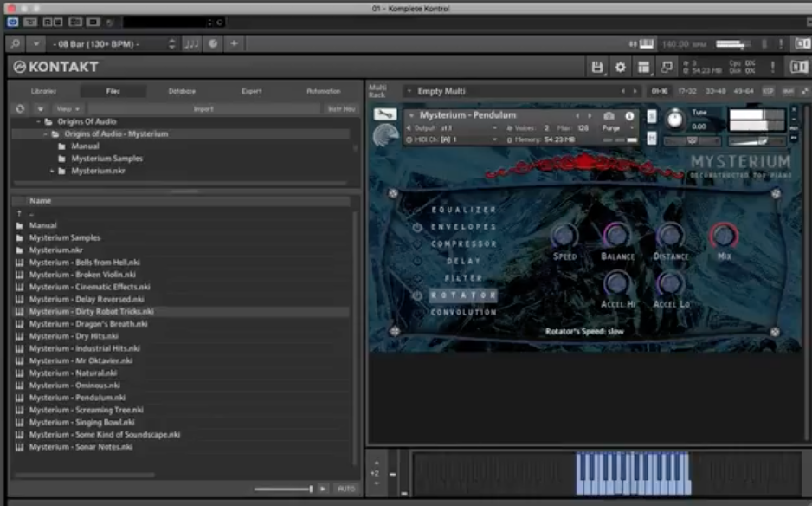
Task: Select the EQUALIZER effect label
Action: [x=464, y=210]
